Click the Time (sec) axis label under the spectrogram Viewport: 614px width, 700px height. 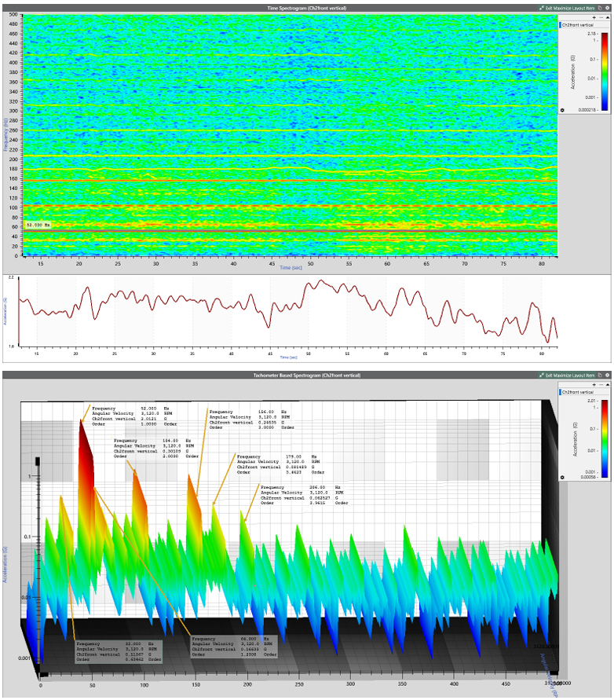tap(291, 267)
